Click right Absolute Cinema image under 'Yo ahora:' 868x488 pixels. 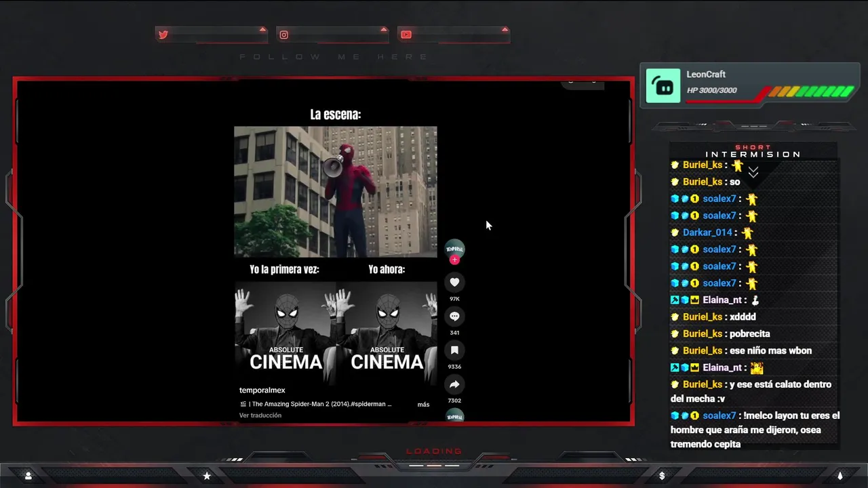coord(387,333)
